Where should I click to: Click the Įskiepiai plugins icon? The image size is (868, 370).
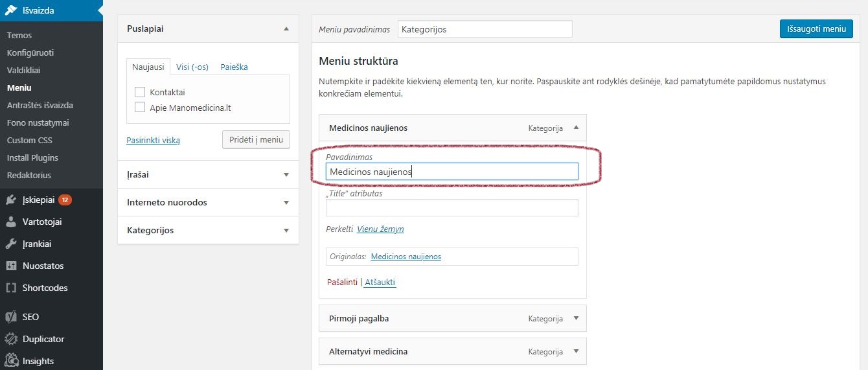11,200
